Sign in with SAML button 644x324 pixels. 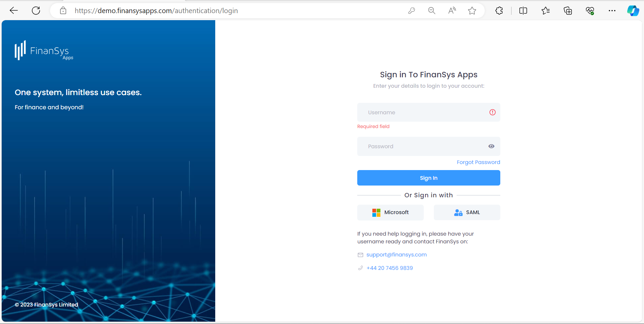tap(467, 212)
